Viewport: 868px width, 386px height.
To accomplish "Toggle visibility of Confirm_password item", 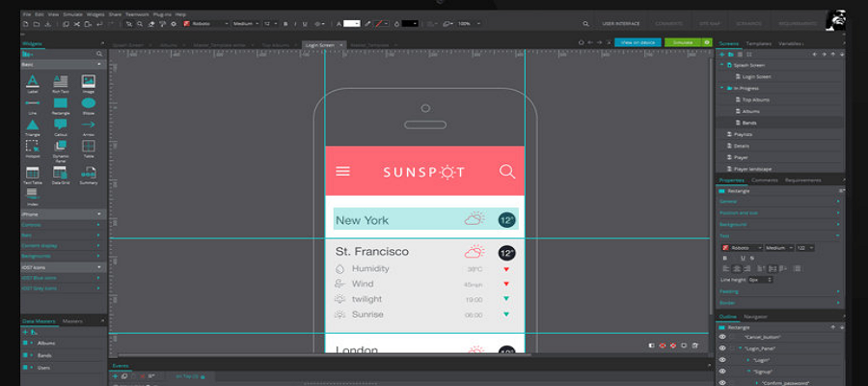I will [x=721, y=383].
